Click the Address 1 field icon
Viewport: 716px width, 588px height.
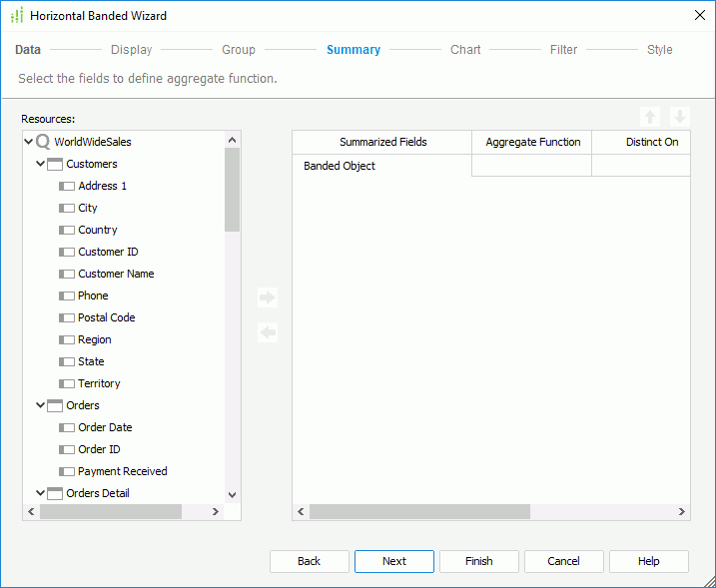pos(67,187)
